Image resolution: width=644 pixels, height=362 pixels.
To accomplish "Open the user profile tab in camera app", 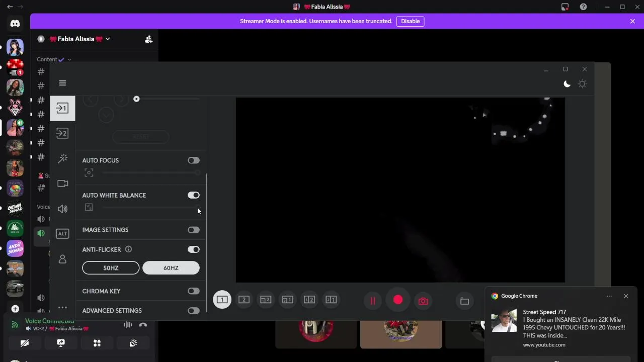I will coord(62,259).
